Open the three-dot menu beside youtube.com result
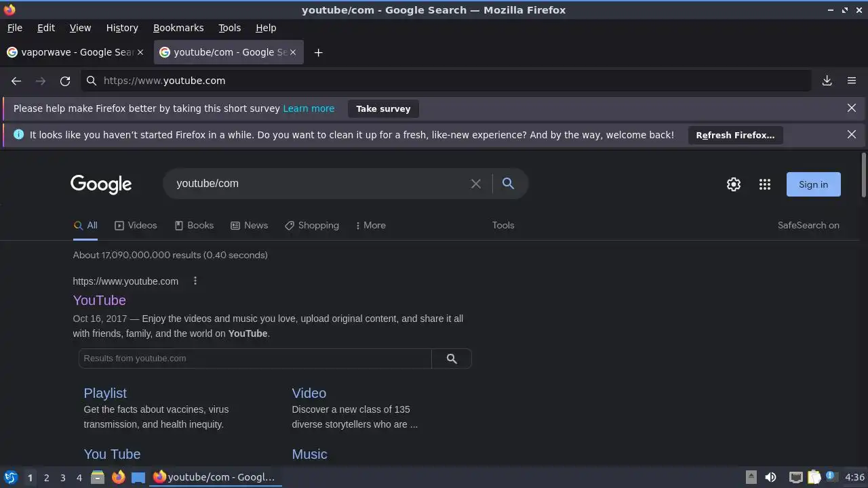Viewport: 868px width, 488px height. 195,281
